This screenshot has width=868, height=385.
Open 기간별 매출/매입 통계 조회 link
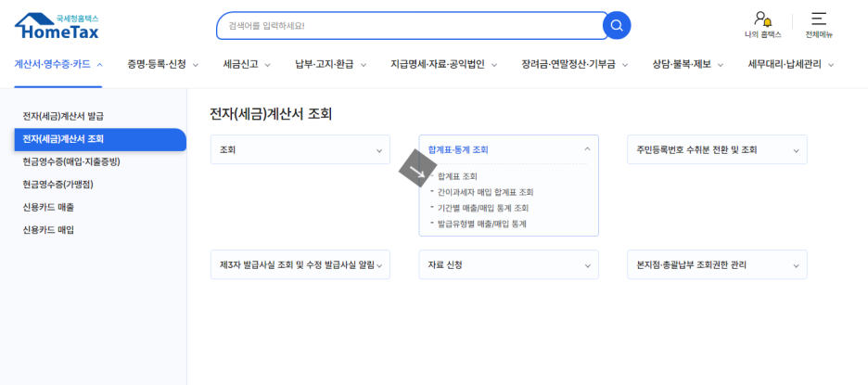click(x=483, y=208)
